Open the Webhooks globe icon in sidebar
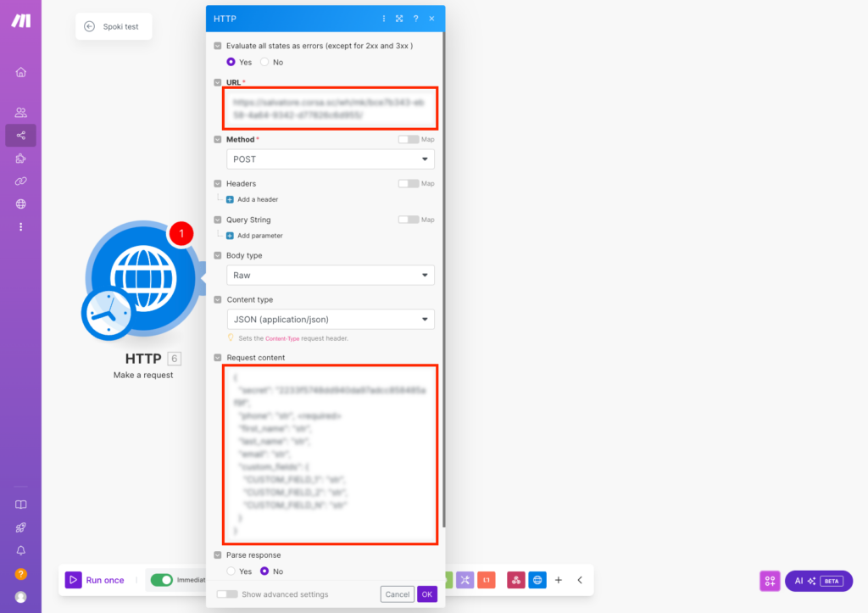Image resolution: width=868 pixels, height=613 pixels. (20, 203)
